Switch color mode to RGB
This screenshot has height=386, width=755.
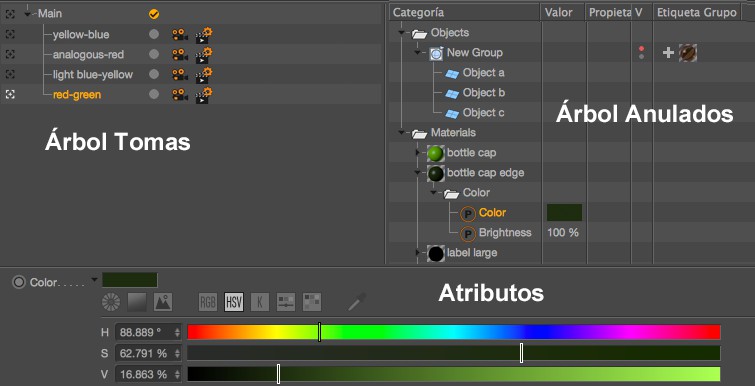click(x=208, y=302)
